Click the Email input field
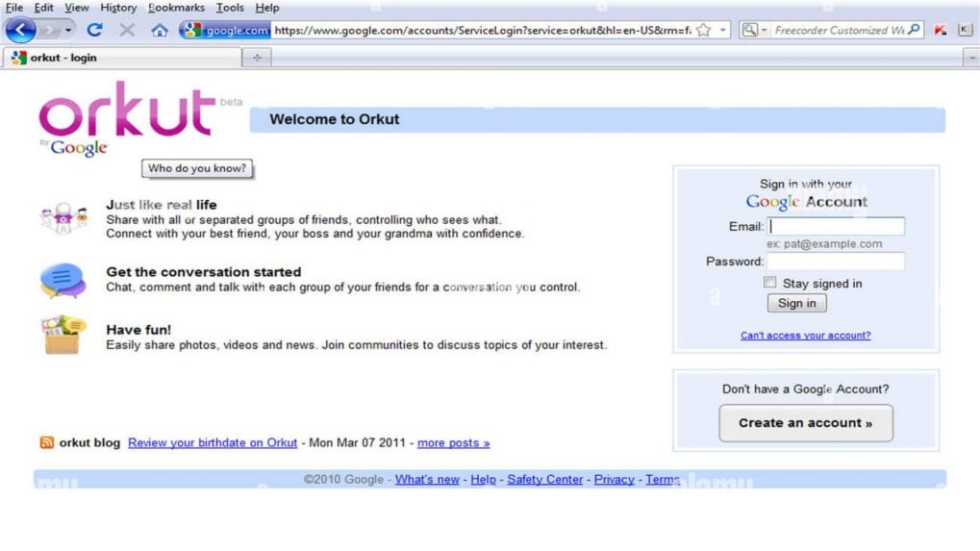Image resolution: width=980 pixels, height=551 pixels. coord(836,226)
